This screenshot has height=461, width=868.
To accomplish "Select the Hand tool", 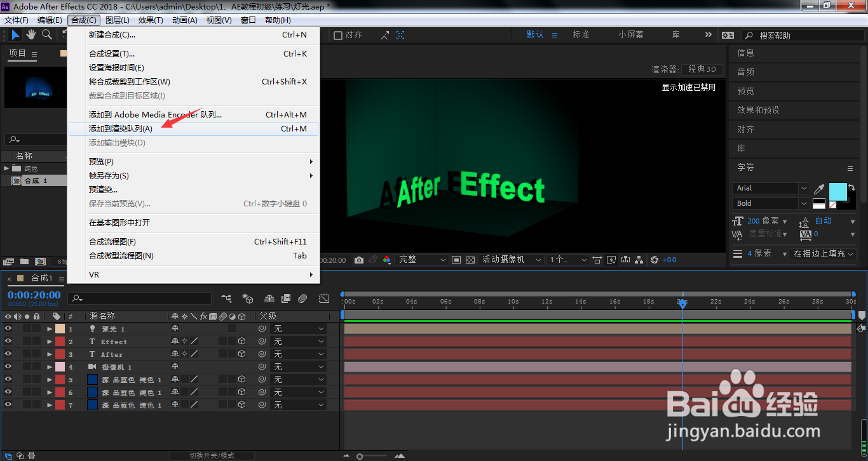I will click(x=31, y=34).
